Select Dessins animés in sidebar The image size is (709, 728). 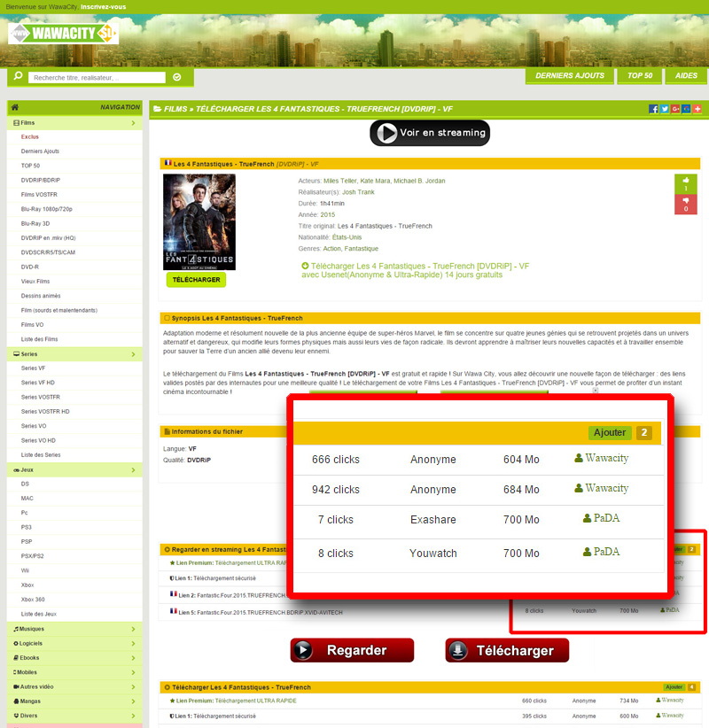click(41, 296)
